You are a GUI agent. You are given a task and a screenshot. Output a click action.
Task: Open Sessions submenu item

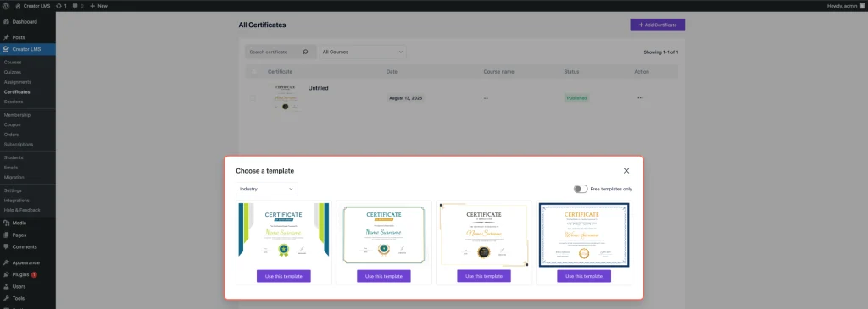click(14, 102)
